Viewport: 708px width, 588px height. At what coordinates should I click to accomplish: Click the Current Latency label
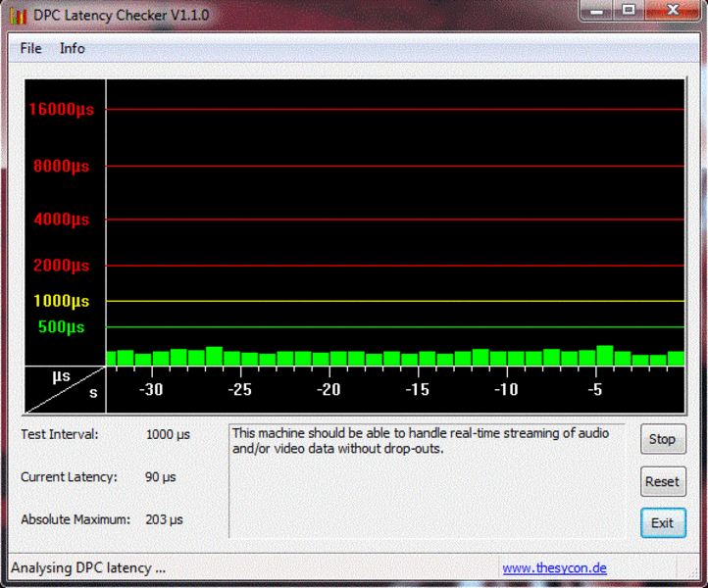point(69,477)
